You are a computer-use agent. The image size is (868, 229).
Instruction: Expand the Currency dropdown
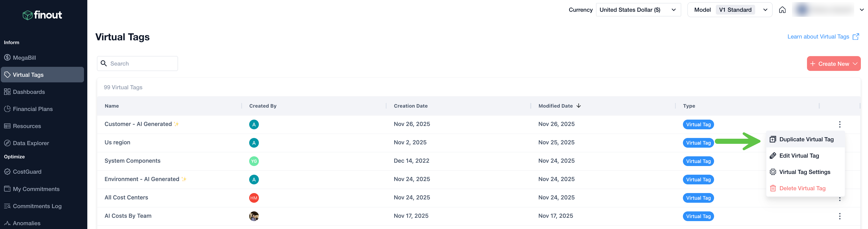(638, 10)
